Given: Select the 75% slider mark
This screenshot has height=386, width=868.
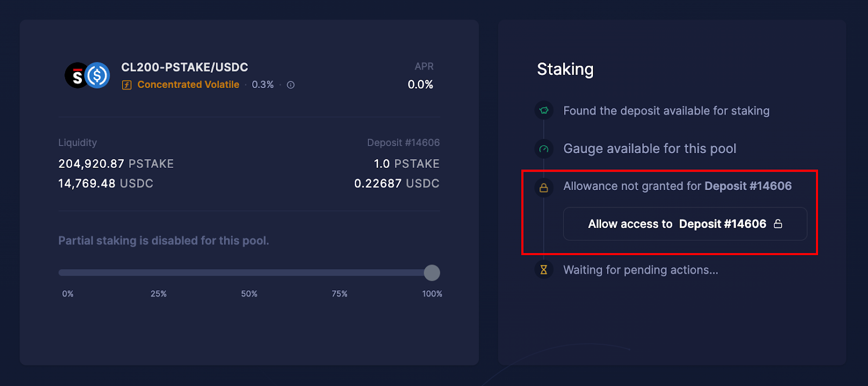Looking at the screenshot, I should click(340, 294).
